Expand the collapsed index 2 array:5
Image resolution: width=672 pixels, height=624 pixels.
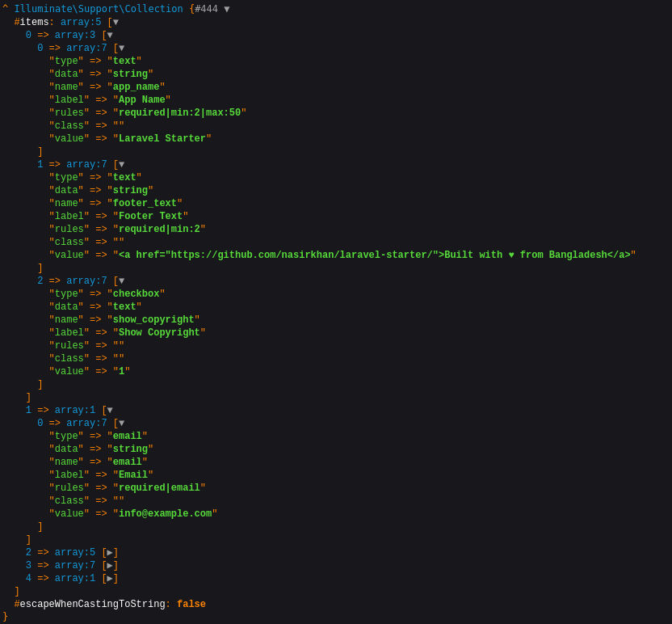coord(110,553)
